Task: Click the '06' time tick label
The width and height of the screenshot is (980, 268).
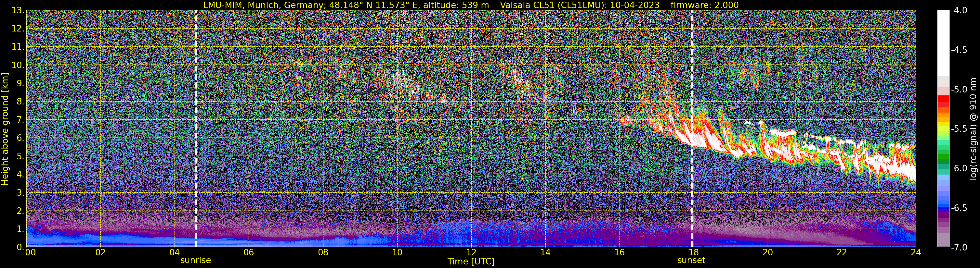Action: pyautogui.click(x=248, y=252)
